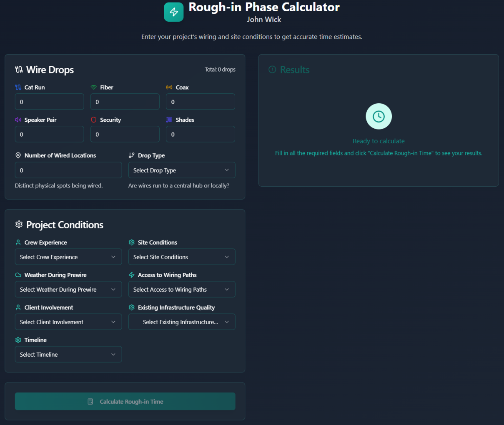This screenshot has height=425, width=504.
Task: Open the Site Conditions dropdown
Action: [x=181, y=257]
